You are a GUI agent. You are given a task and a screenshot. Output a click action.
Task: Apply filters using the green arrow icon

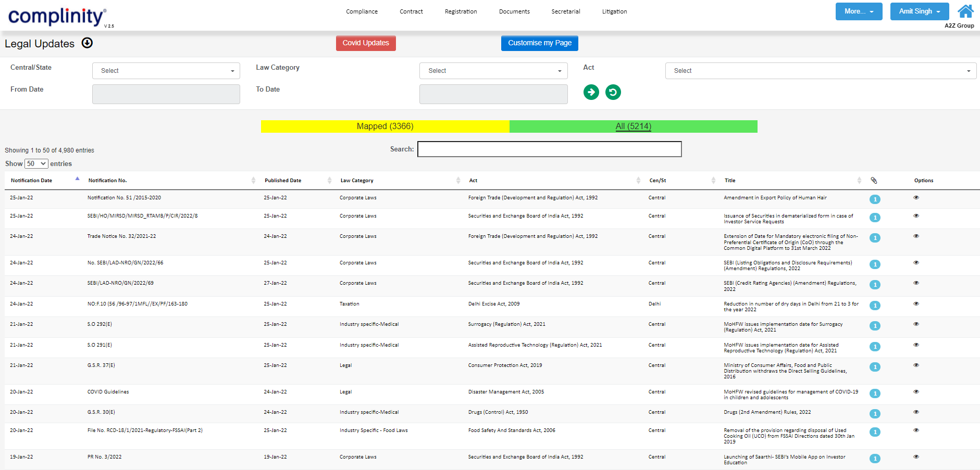(x=591, y=92)
